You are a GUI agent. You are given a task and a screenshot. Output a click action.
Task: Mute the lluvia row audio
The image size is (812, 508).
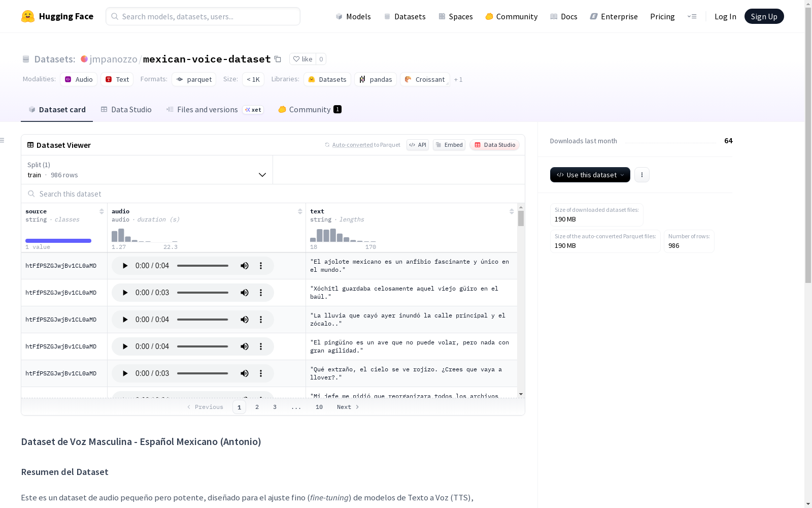click(x=245, y=320)
